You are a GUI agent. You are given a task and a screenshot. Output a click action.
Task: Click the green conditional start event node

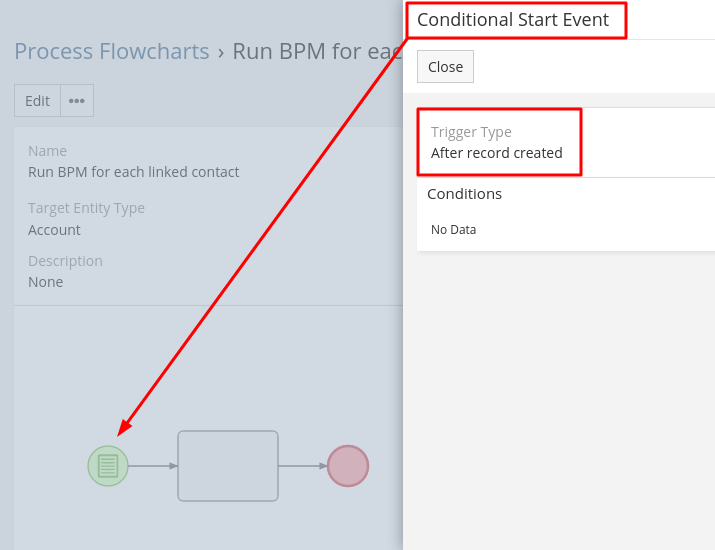(108, 466)
